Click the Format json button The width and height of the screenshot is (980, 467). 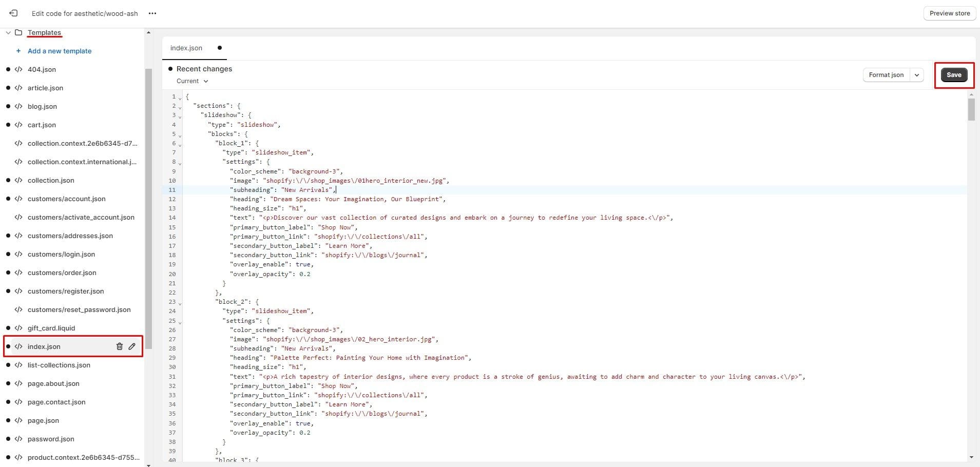click(x=886, y=75)
